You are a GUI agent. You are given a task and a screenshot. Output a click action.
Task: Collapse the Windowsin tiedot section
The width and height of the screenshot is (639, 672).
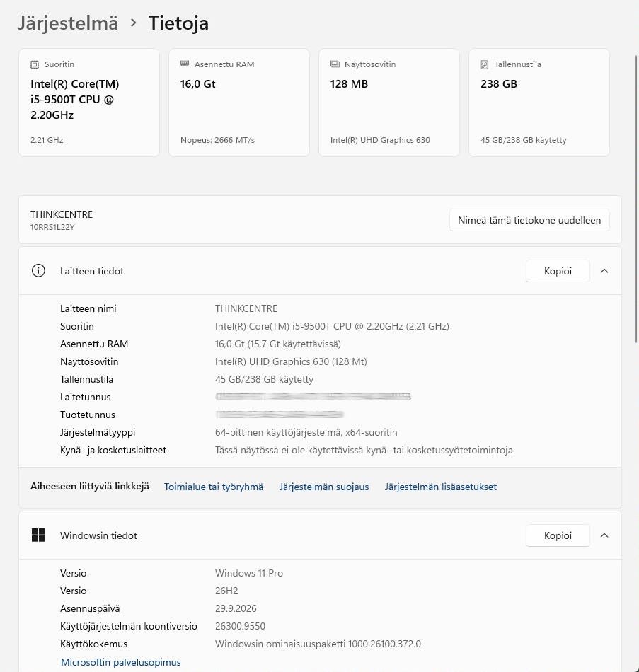(x=604, y=535)
